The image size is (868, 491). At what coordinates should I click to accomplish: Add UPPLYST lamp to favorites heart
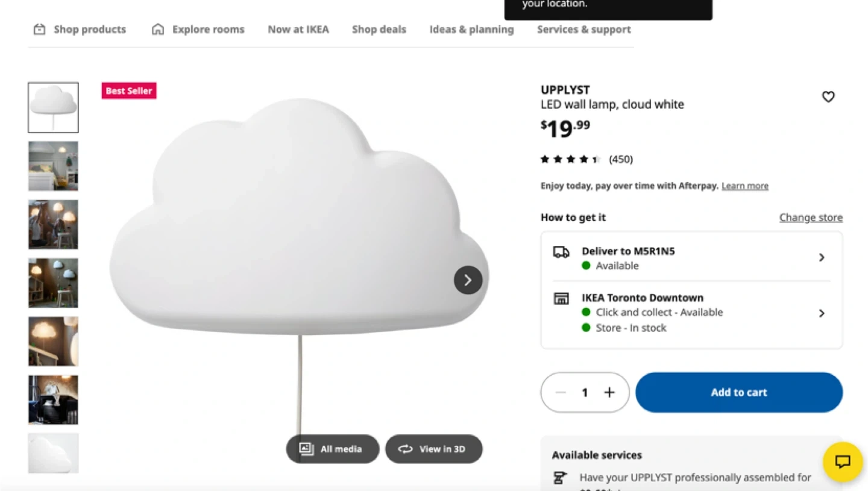pos(828,96)
